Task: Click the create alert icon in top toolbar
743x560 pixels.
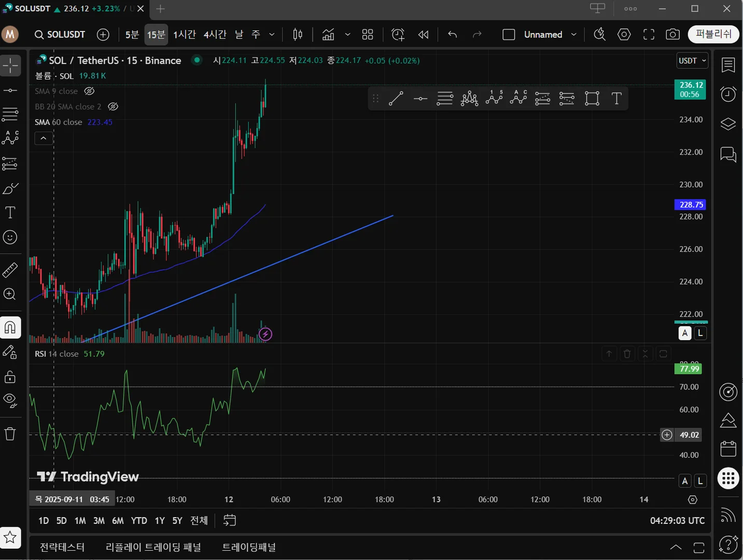Action: [398, 35]
